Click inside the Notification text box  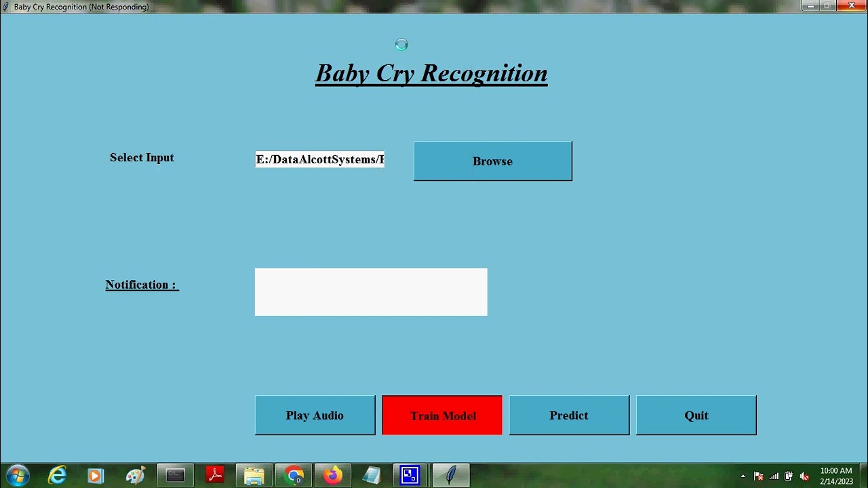click(371, 292)
